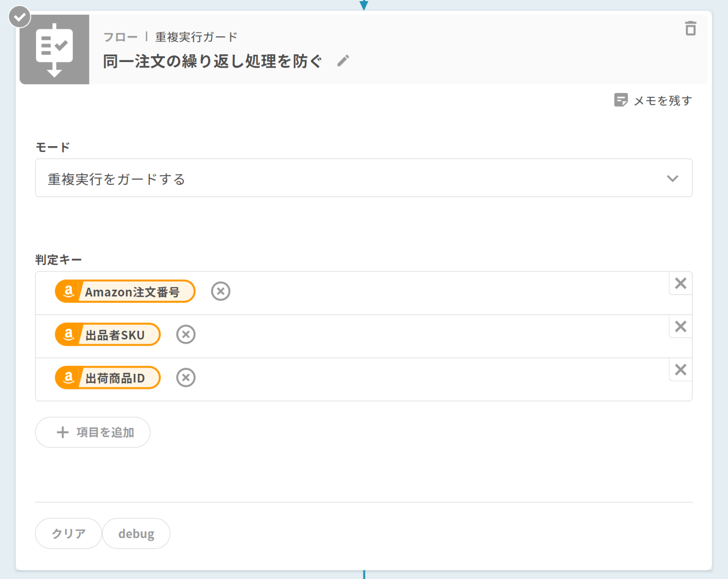The width and height of the screenshot is (728, 579).
Task: Click the pencil edit title icon
Action: [343, 61]
